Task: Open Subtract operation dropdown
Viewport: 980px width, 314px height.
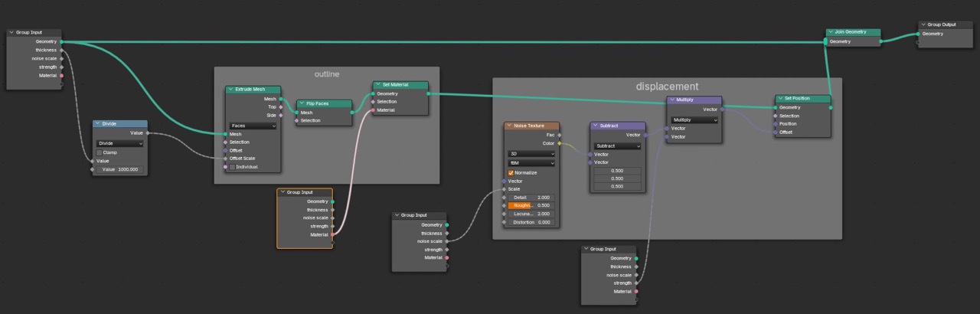Action: [x=617, y=146]
